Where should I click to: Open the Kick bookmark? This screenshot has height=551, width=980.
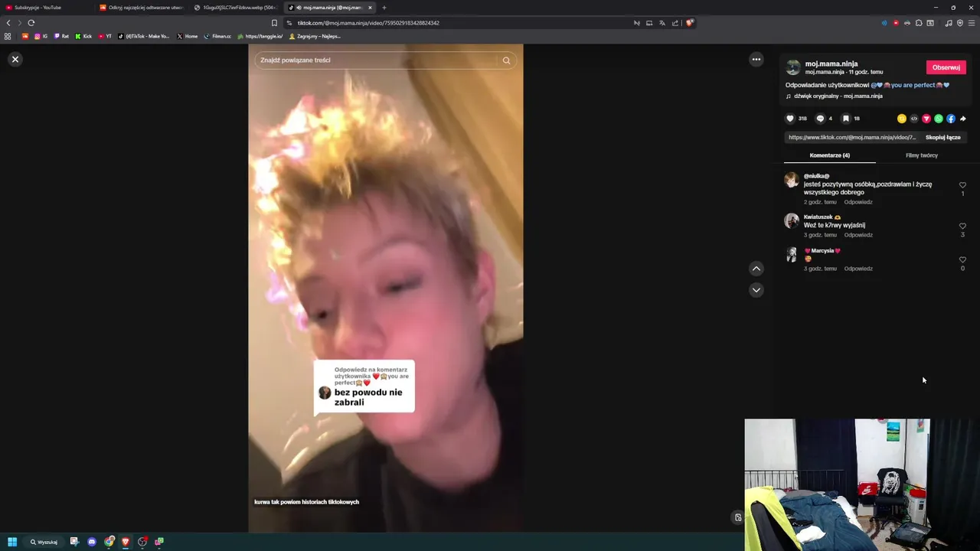[x=83, y=36]
